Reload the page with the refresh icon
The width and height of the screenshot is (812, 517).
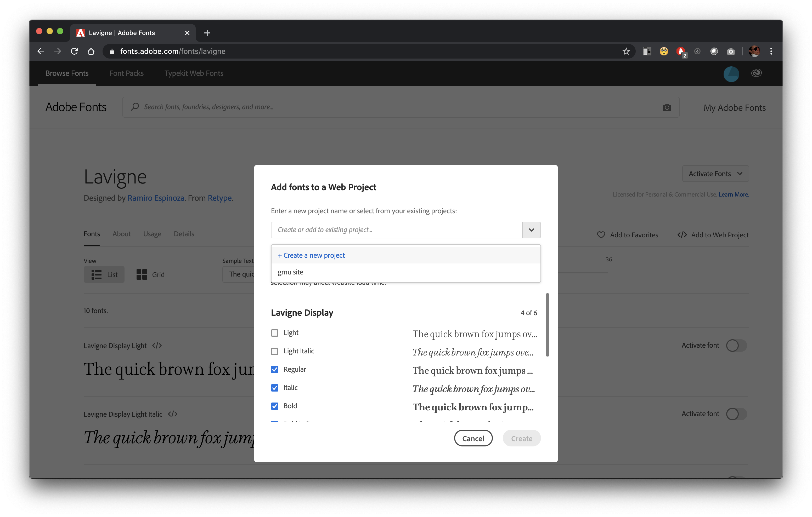click(75, 51)
